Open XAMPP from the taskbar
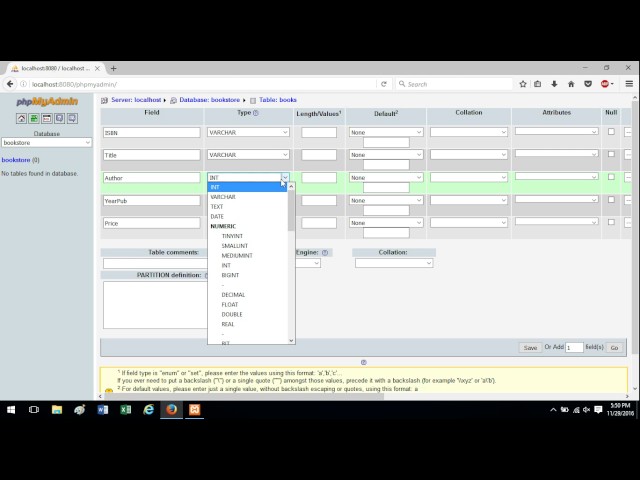Viewport: 640px width, 480px height. [x=194, y=409]
